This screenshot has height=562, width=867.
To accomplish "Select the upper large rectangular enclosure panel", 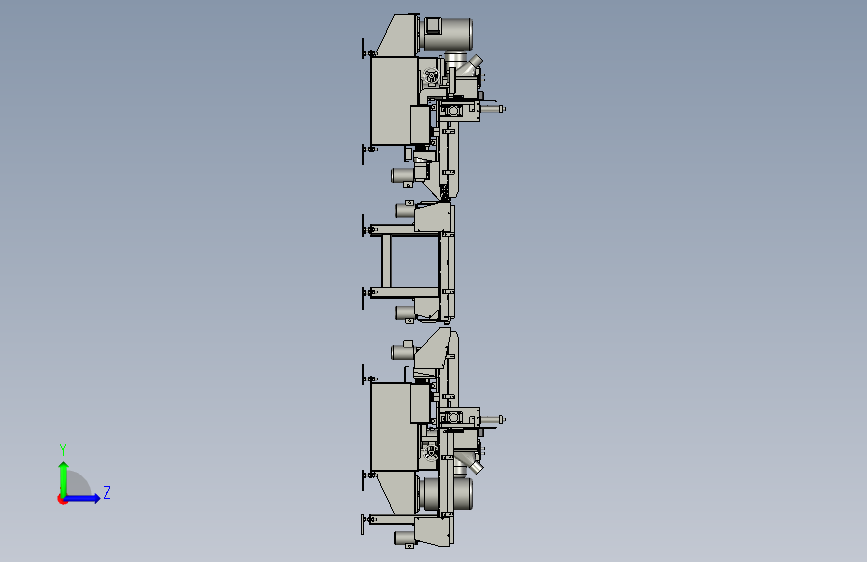I will pos(393,101).
